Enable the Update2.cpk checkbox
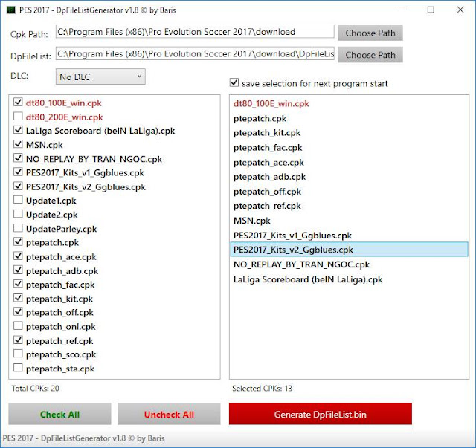476x448 pixels. (18, 214)
